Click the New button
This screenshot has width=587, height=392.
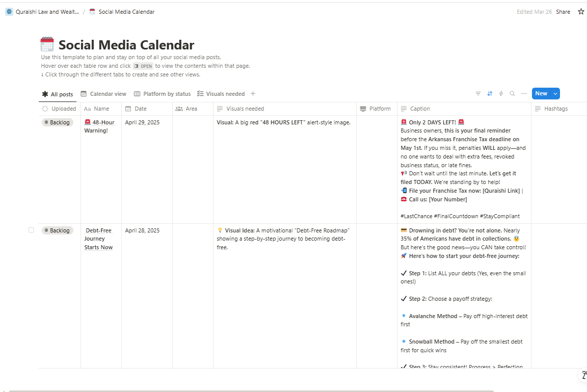pos(541,94)
